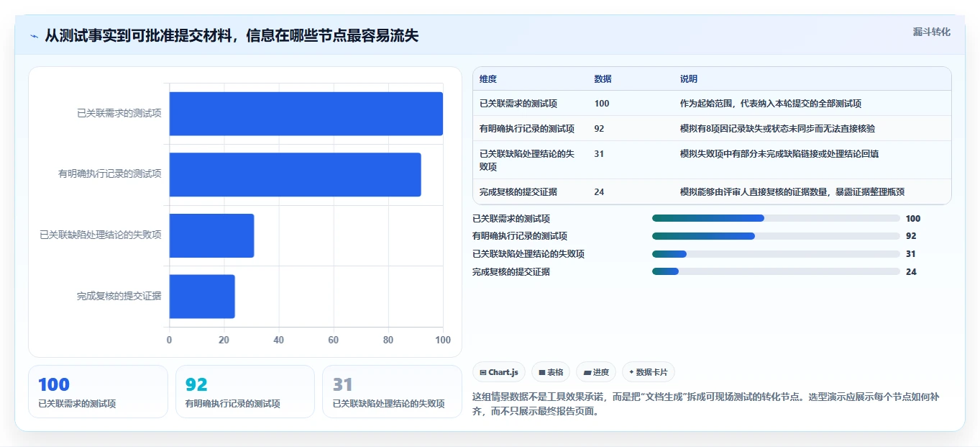Click the lightning icon beside the page title
Screen dimensions: 980x447
point(35,36)
